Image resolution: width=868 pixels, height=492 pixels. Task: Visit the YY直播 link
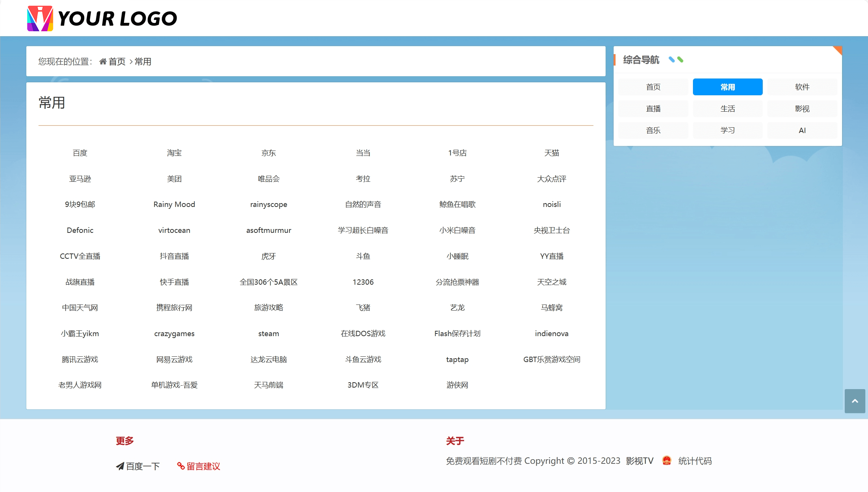[551, 256]
